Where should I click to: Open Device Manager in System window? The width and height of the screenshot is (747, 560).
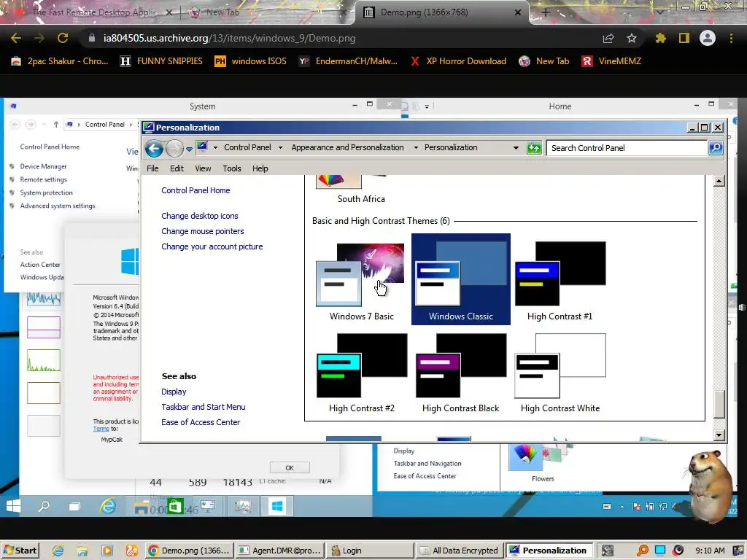[43, 167]
